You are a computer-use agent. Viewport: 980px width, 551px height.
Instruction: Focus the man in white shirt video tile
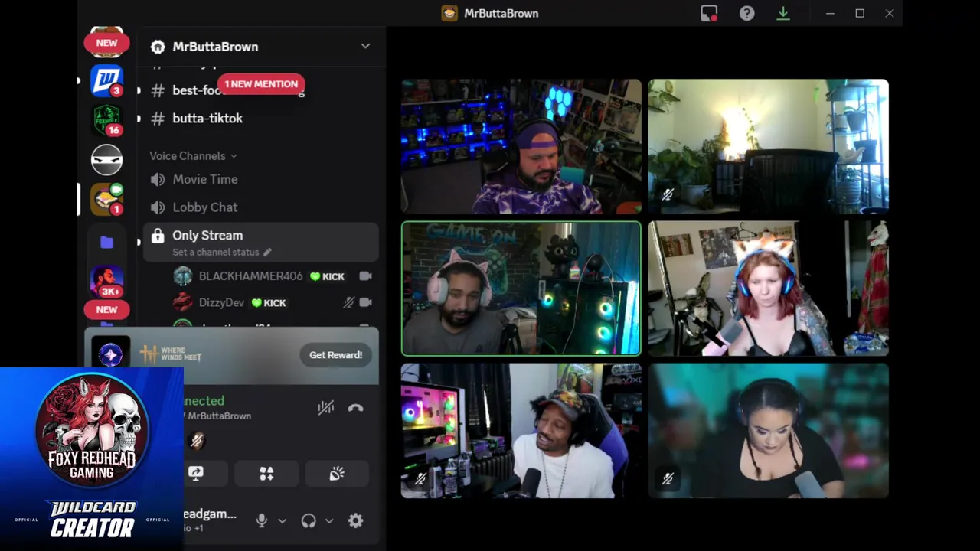pos(521,431)
